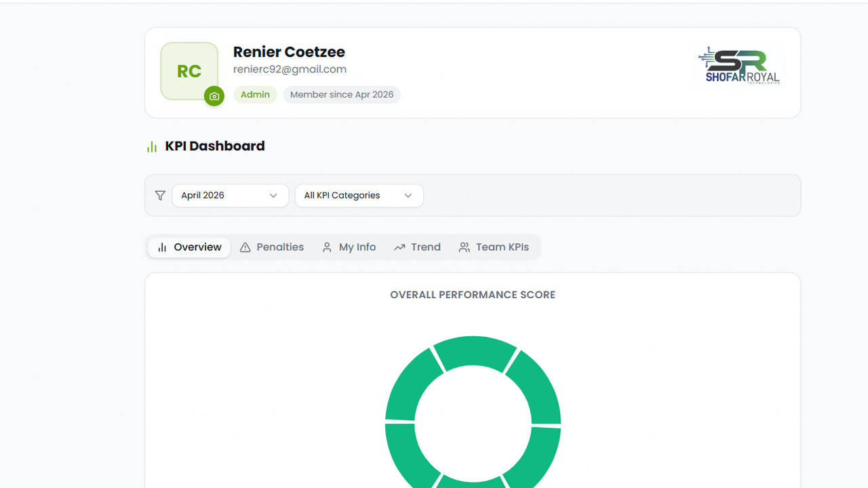Switch to the Team KPIs tab
The height and width of the screenshot is (488, 868).
tap(494, 247)
